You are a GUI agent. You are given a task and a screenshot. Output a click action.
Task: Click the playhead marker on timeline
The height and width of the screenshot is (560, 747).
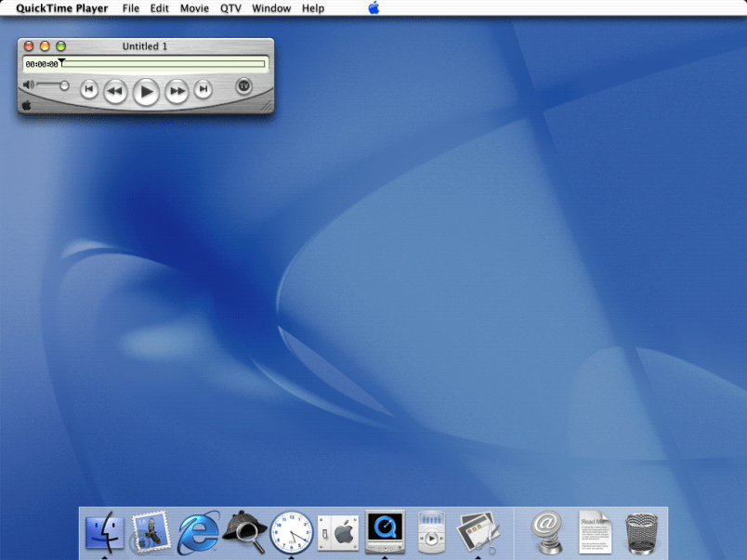(61, 62)
